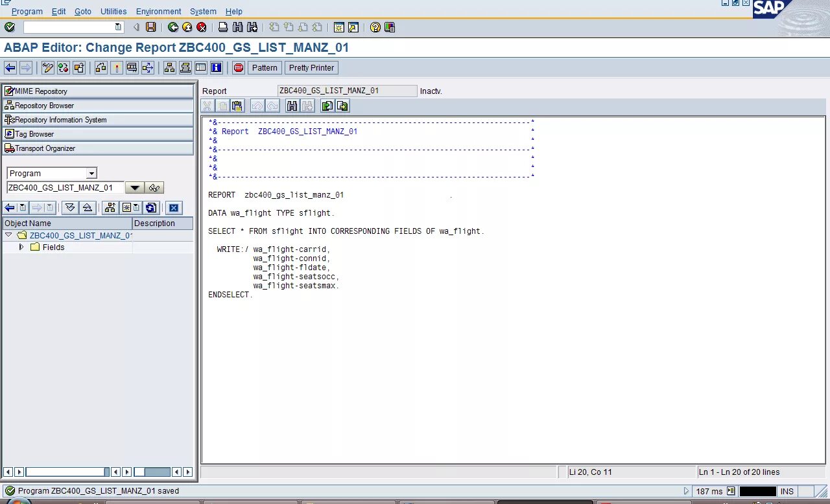Open the MIME Repository panel
This screenshot has height=504, width=830.
pyautogui.click(x=98, y=91)
